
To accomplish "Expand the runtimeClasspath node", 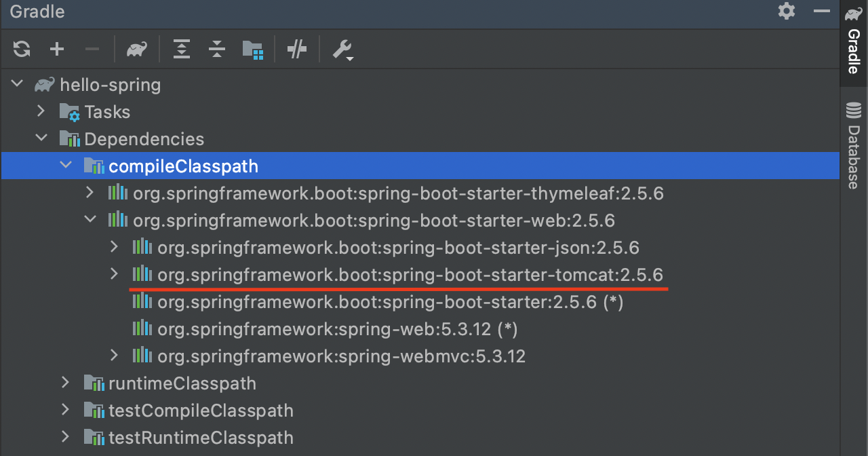I will [x=66, y=383].
